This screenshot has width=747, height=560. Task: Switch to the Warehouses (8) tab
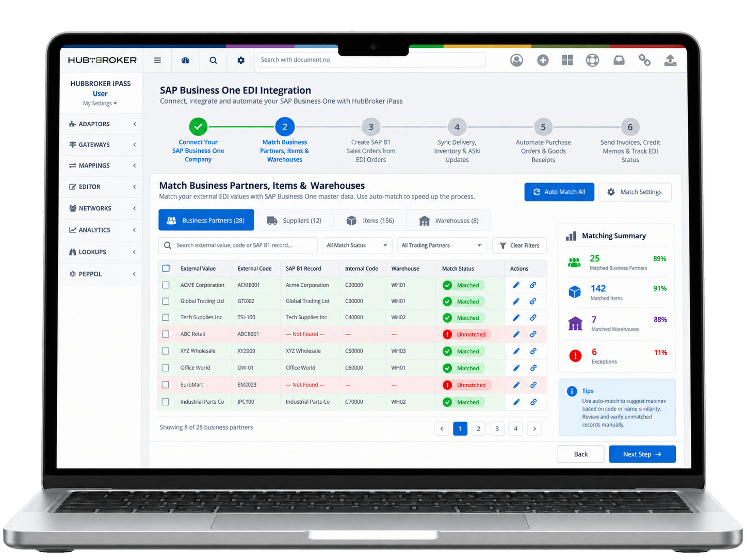(x=448, y=220)
